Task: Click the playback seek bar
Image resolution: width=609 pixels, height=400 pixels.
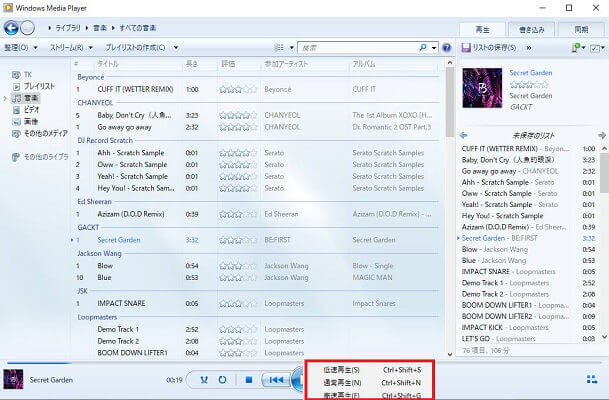Action: pos(304,363)
